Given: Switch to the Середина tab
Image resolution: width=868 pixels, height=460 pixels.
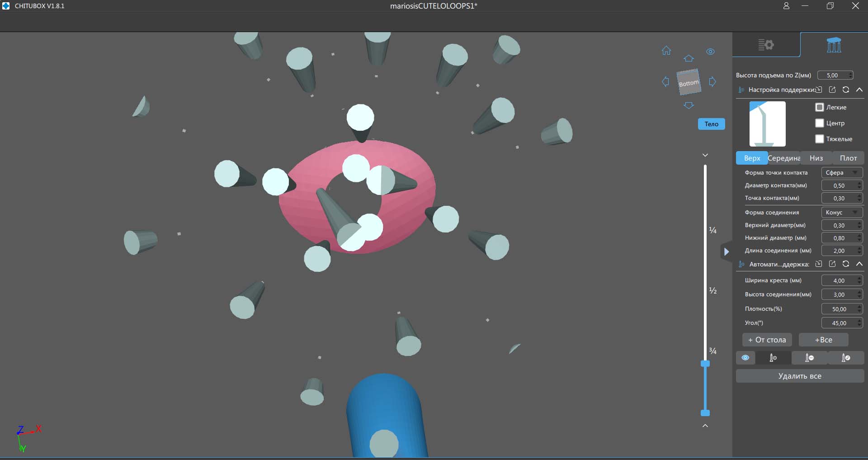Looking at the screenshot, I should (x=784, y=158).
